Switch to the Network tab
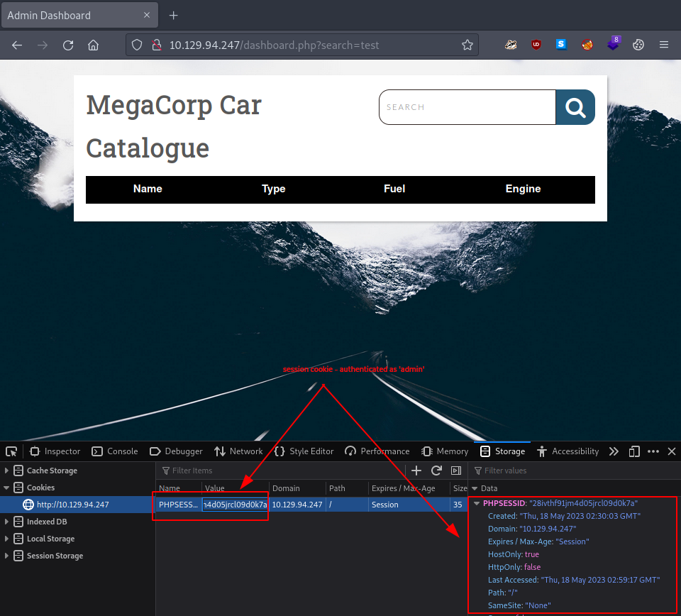This screenshot has height=616, width=681. [238, 451]
